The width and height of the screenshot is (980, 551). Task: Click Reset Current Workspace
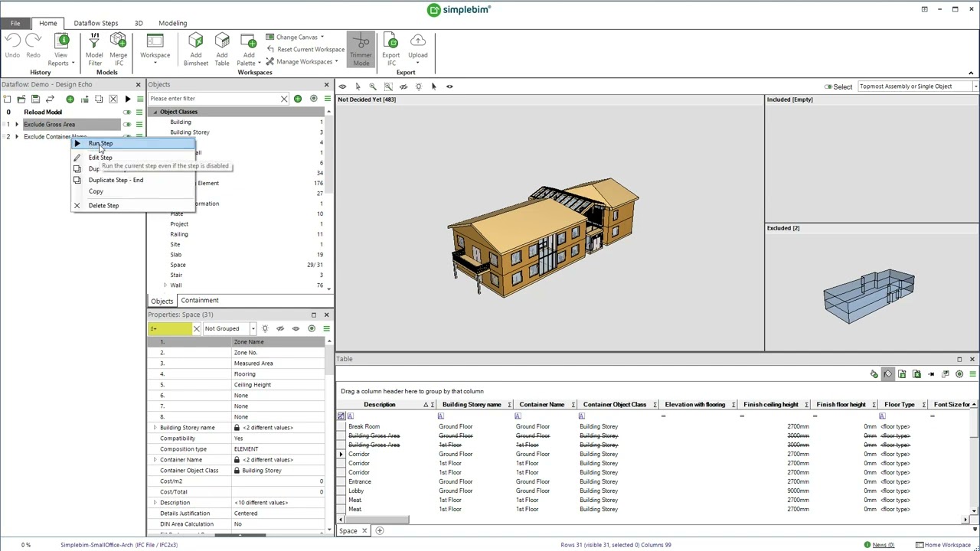pyautogui.click(x=305, y=49)
